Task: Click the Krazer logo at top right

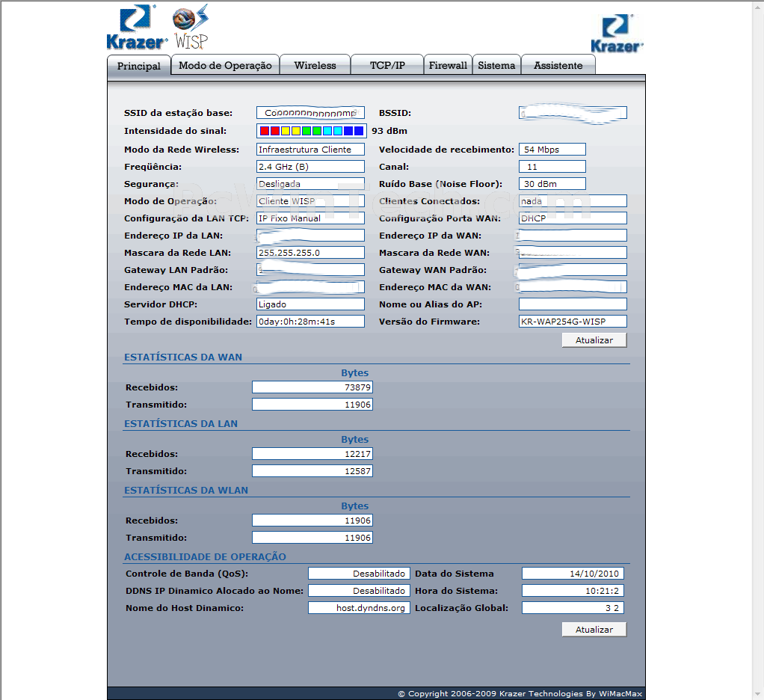Action: coord(617,34)
